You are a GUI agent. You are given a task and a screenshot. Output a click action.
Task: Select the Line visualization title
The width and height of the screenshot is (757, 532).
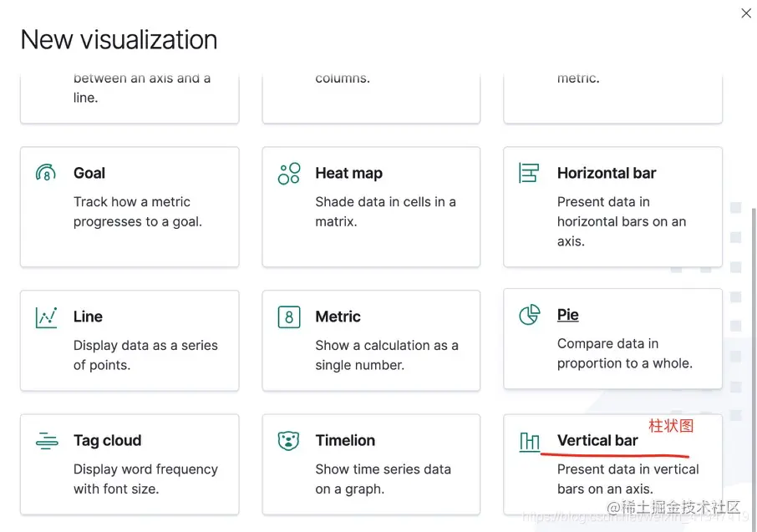[x=88, y=317]
